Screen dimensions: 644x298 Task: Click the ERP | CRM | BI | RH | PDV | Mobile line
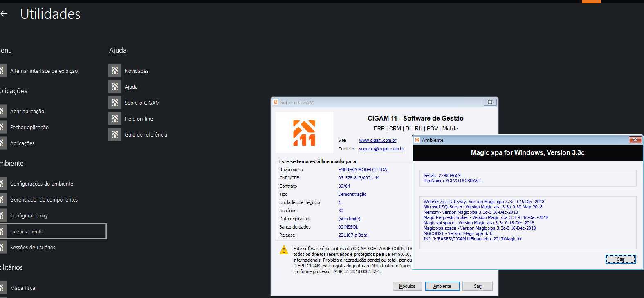click(415, 128)
